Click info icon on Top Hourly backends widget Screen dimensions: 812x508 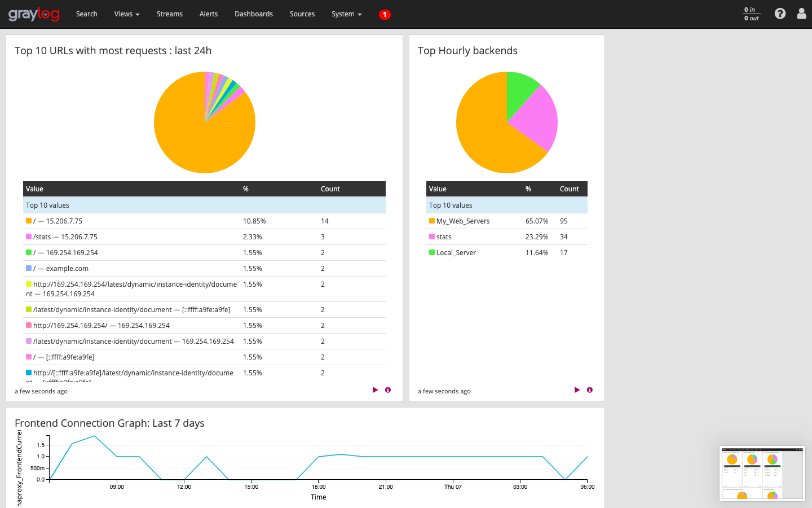590,390
